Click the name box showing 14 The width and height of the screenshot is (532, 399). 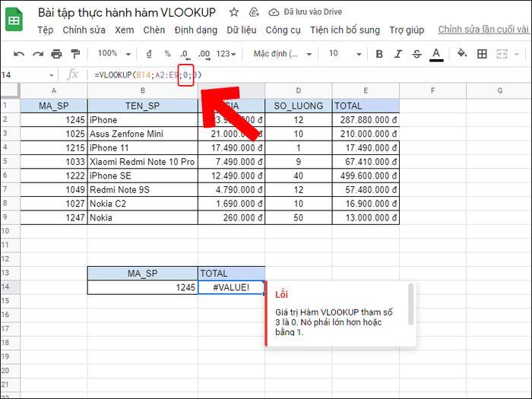(24, 75)
